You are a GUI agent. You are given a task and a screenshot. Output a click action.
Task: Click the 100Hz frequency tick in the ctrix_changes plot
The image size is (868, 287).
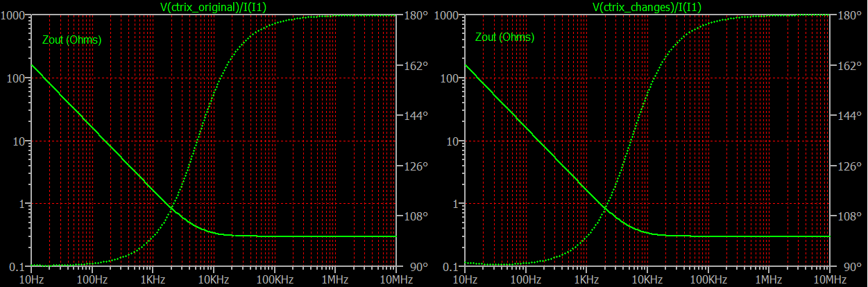click(525, 279)
